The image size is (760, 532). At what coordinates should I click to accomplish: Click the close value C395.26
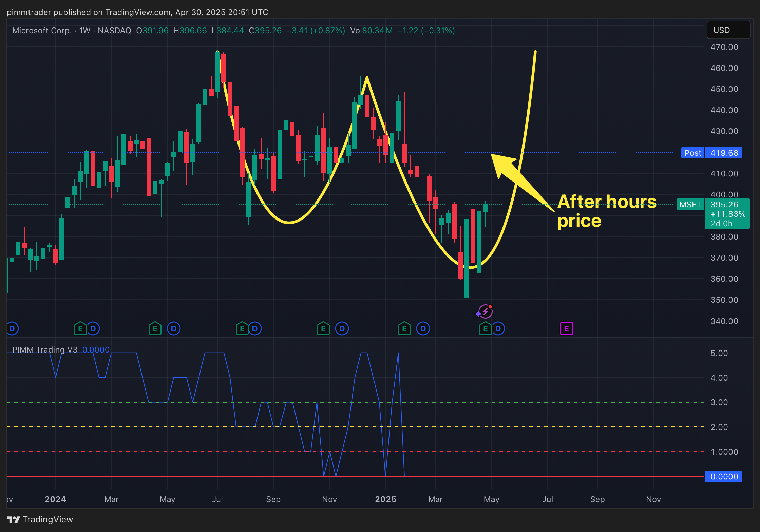(x=265, y=31)
